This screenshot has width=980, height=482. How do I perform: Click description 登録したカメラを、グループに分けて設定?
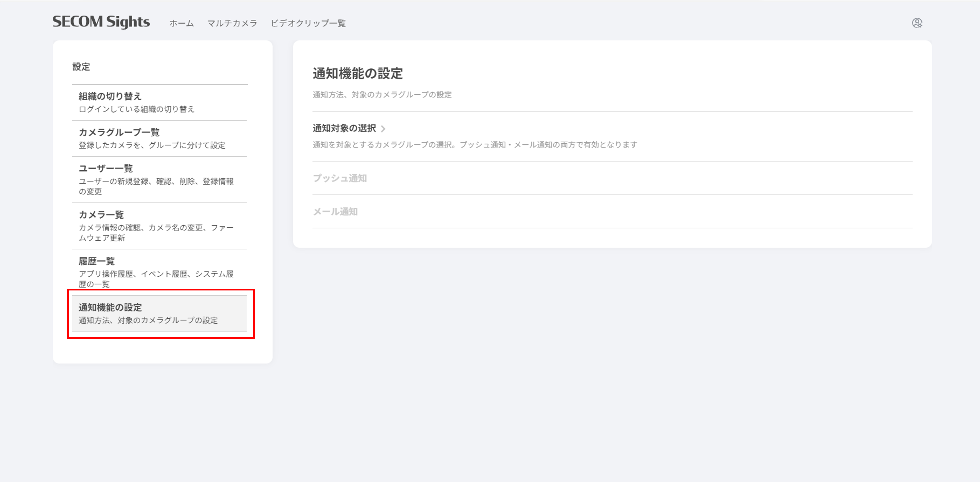[x=152, y=145]
